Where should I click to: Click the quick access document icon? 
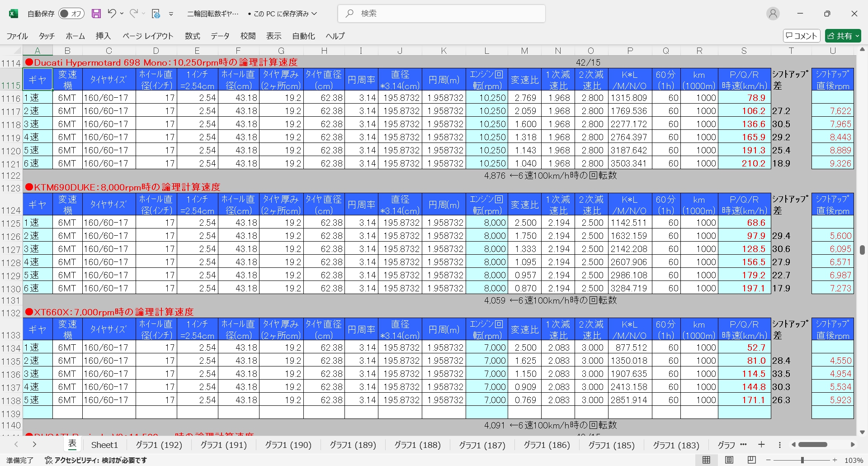[156, 14]
